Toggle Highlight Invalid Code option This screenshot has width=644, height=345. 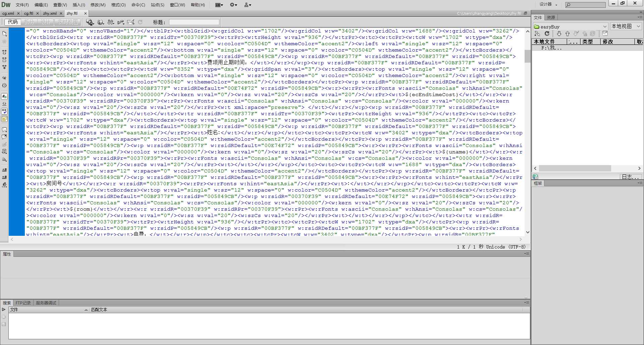click(4, 103)
